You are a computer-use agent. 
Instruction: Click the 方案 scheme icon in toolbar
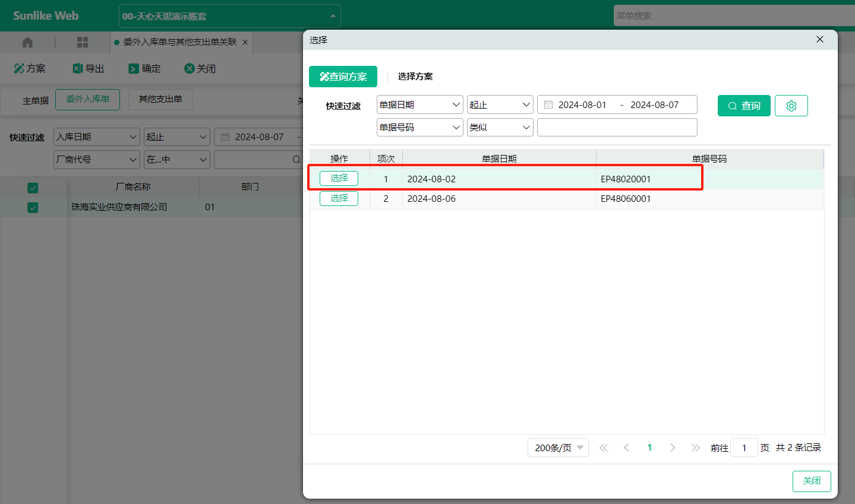click(19, 69)
